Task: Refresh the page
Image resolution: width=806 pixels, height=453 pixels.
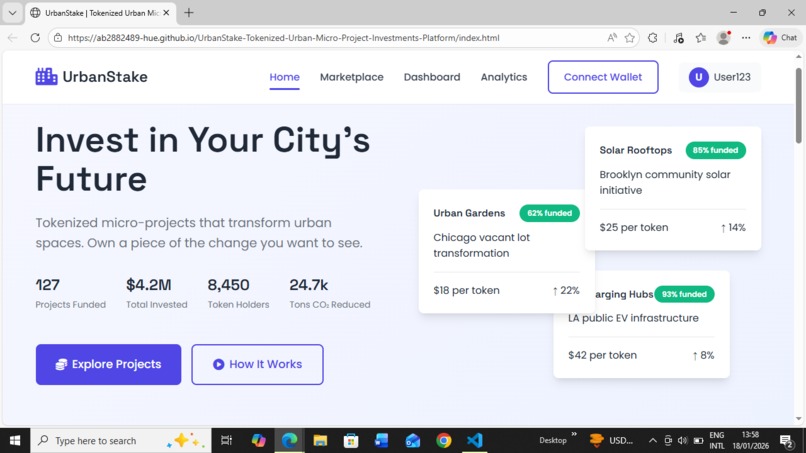Action: [35, 38]
